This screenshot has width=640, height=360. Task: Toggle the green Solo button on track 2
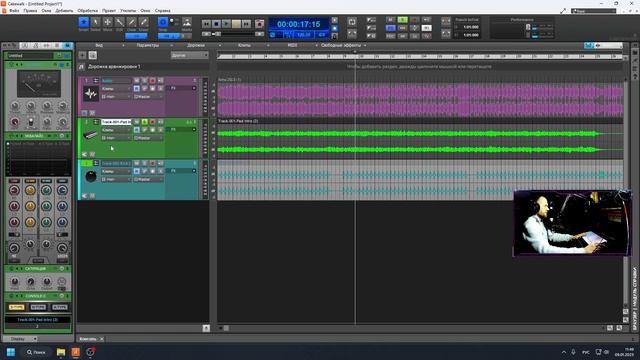tap(144, 122)
